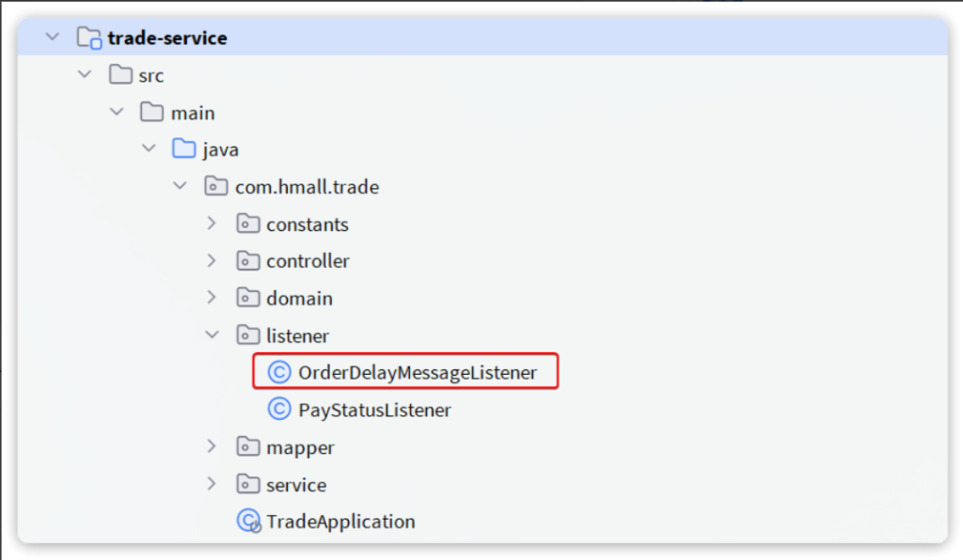This screenshot has width=963, height=560.
Task: Collapse the main folder chevron
Action: tap(117, 113)
